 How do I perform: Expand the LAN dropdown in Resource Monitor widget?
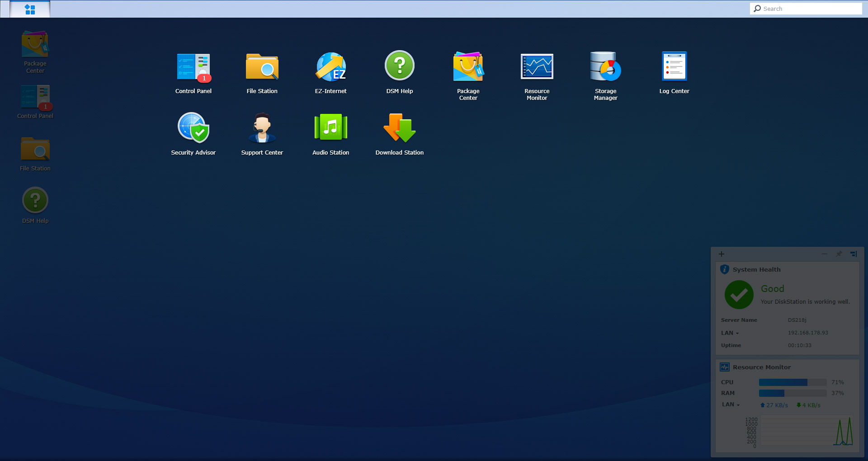[731, 405]
